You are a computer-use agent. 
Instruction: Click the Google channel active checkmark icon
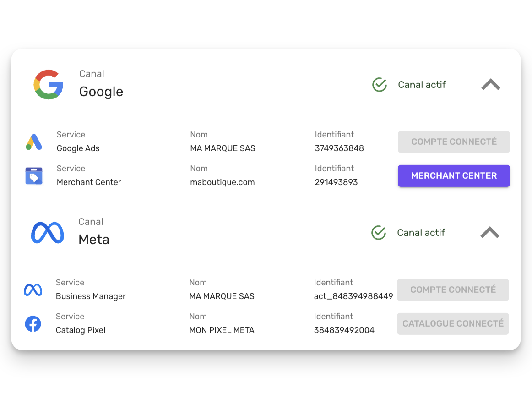click(380, 85)
